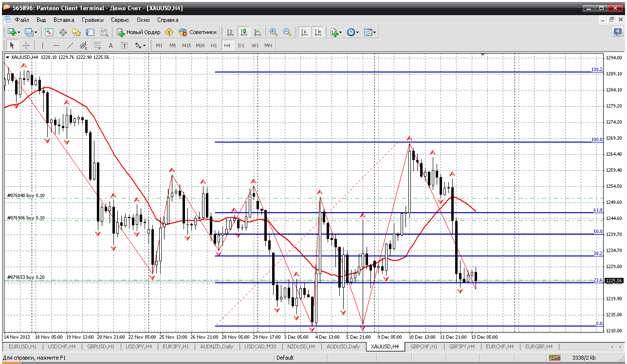This screenshot has width=627, height=364.
Task: Switch to the GBPCHF,H1 chart tab
Action: point(424,346)
